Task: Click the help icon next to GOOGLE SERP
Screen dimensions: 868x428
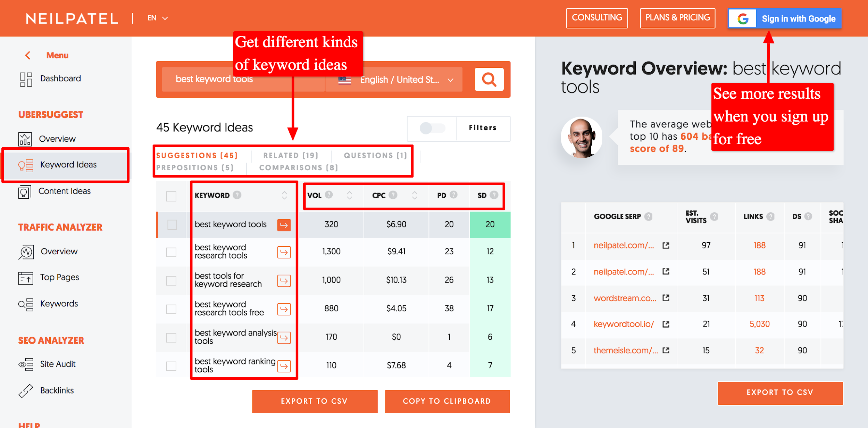Action: coord(648,216)
